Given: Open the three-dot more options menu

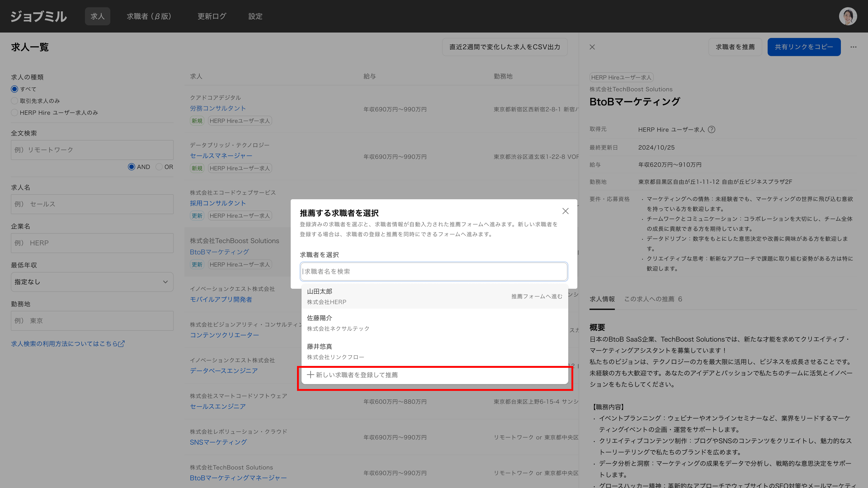Looking at the screenshot, I should 853,47.
